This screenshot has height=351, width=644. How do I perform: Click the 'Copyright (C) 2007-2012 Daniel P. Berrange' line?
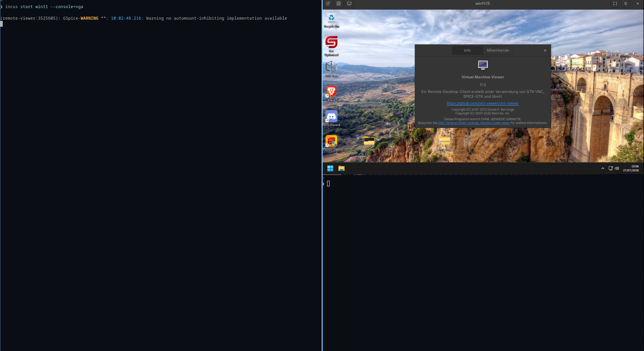483,109
